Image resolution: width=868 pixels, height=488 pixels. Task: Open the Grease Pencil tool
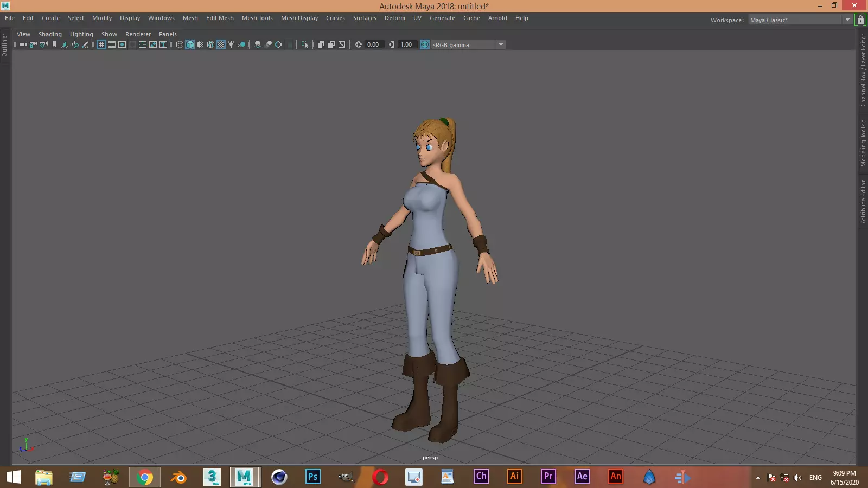click(85, 44)
